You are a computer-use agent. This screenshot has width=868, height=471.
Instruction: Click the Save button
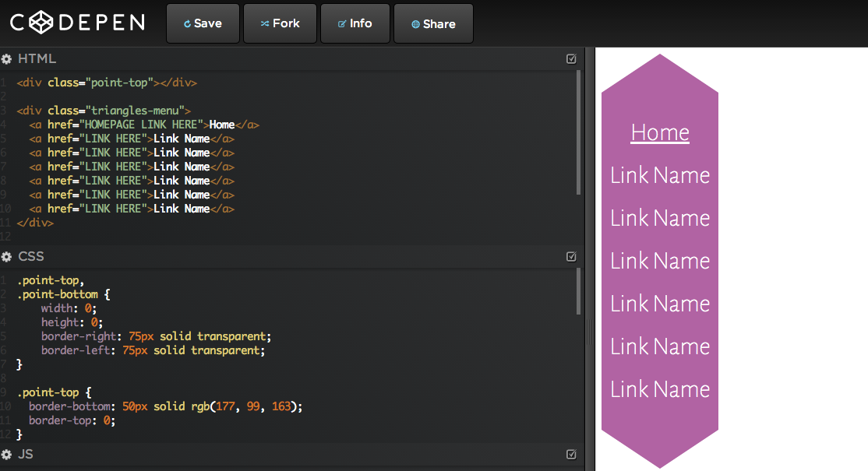pos(203,23)
